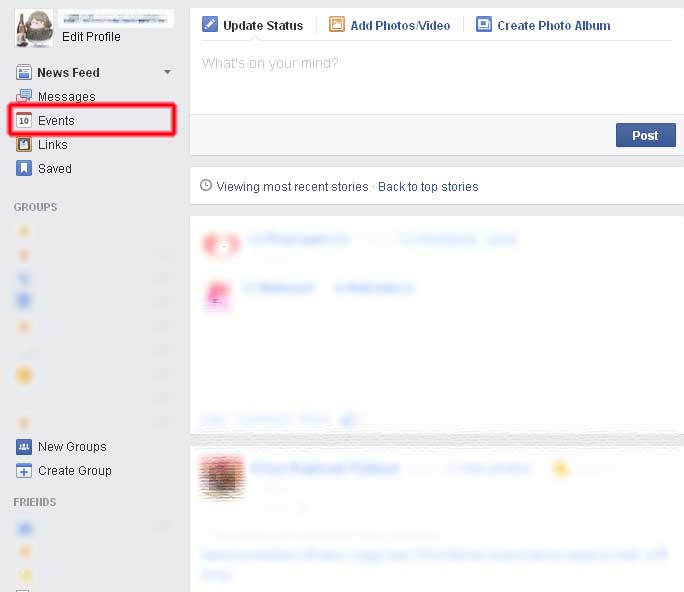The image size is (684, 592).
Task: Click the Post button
Action: tap(646, 135)
